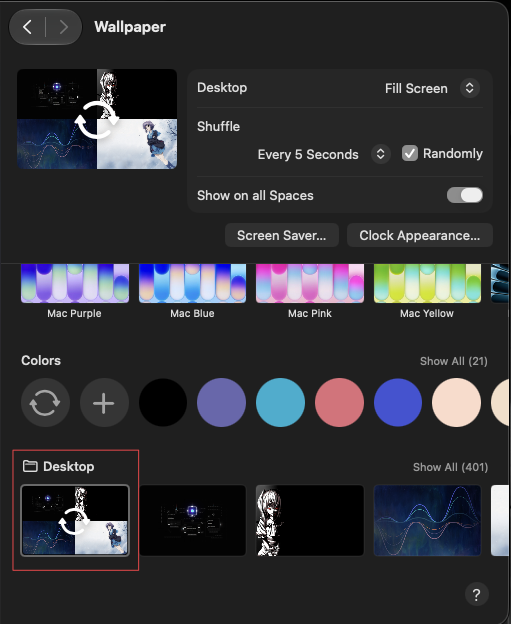Choose the teal color swatch
The height and width of the screenshot is (624, 511).
tap(281, 403)
